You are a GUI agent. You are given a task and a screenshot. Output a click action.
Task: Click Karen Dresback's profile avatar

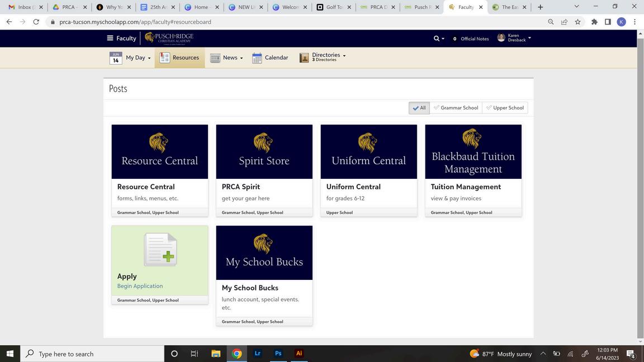(501, 38)
